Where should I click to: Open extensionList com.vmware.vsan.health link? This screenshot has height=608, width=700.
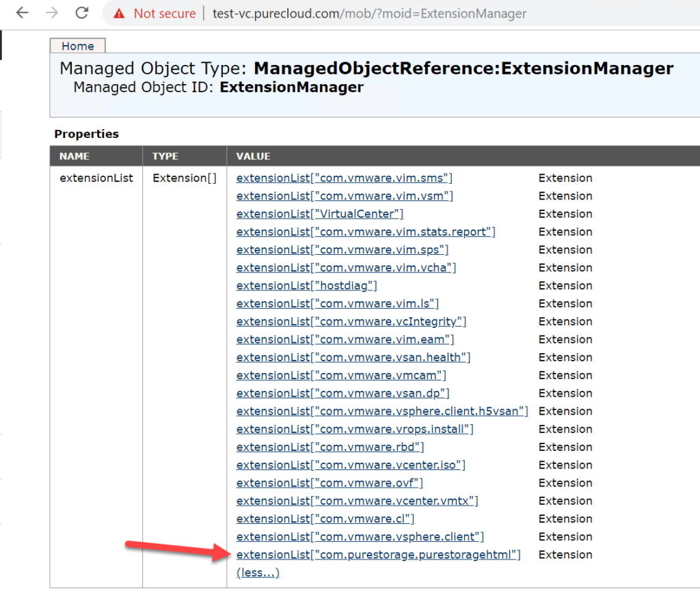tap(353, 357)
